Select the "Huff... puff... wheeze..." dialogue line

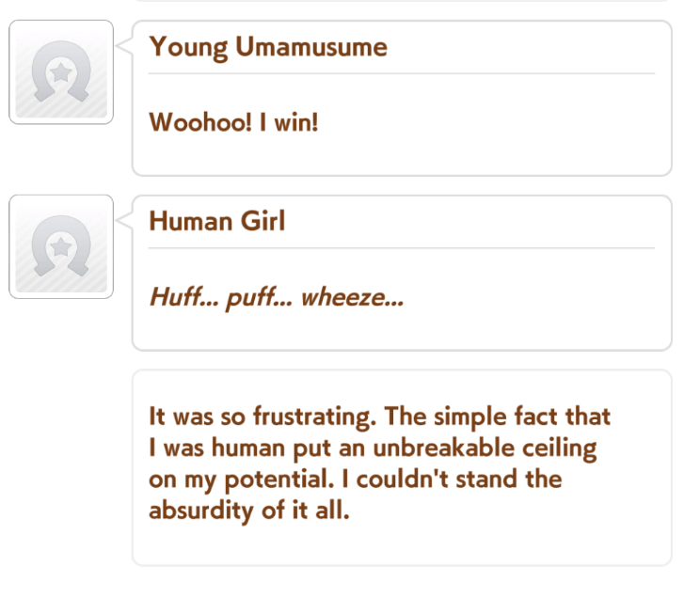point(277,297)
